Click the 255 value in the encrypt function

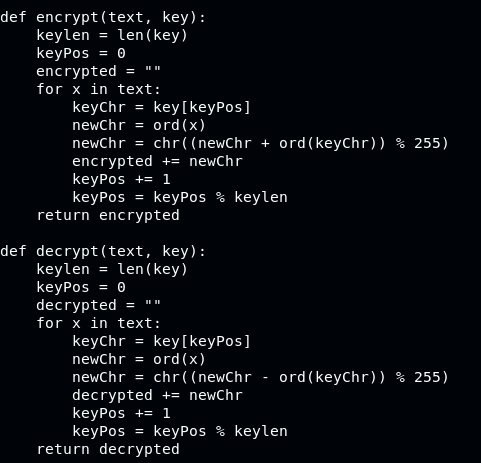click(x=427, y=143)
